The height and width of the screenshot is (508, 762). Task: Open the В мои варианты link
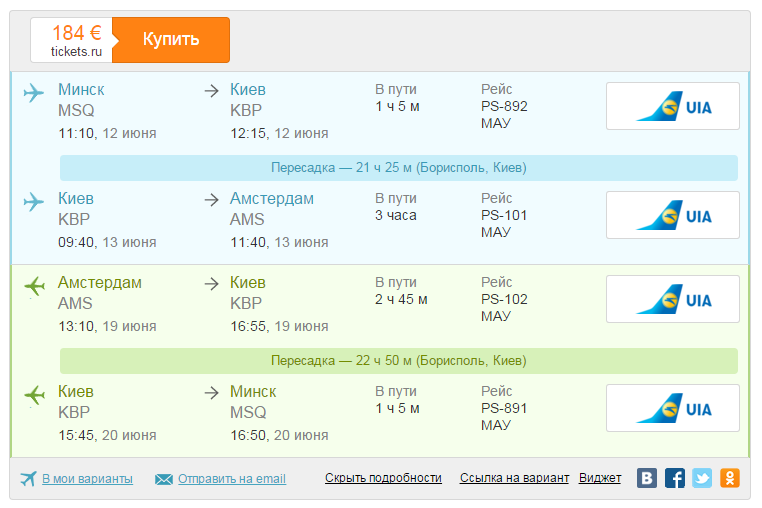(87, 479)
